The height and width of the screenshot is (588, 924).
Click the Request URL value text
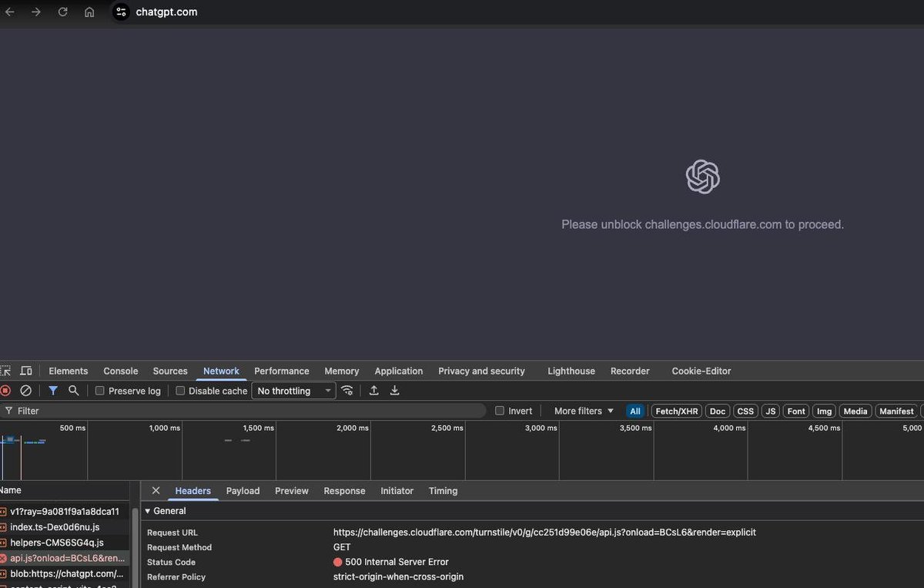pos(544,533)
